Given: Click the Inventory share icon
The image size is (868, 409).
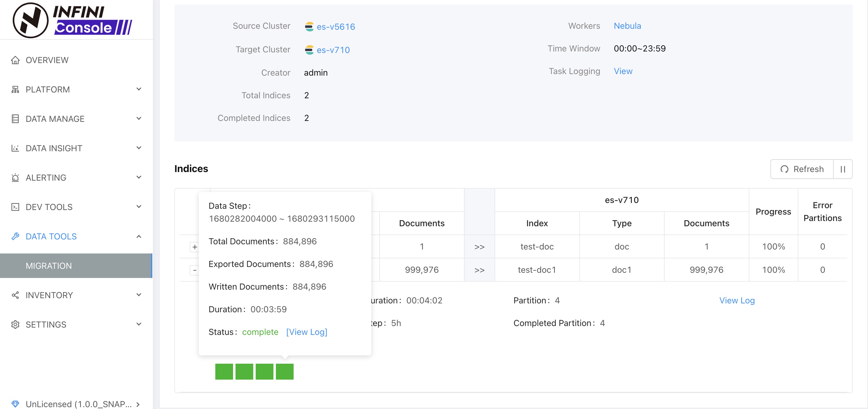Looking at the screenshot, I should pos(15,295).
